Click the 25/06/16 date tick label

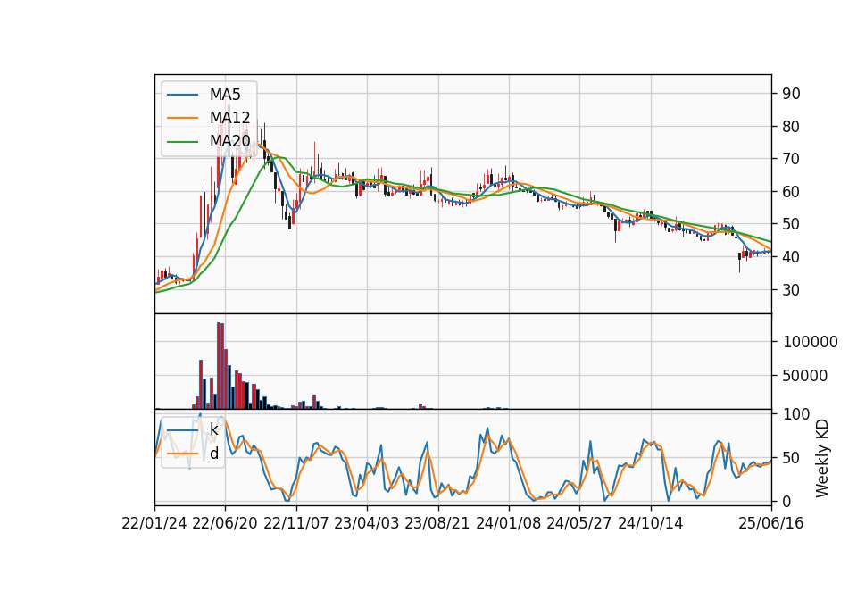point(771,523)
